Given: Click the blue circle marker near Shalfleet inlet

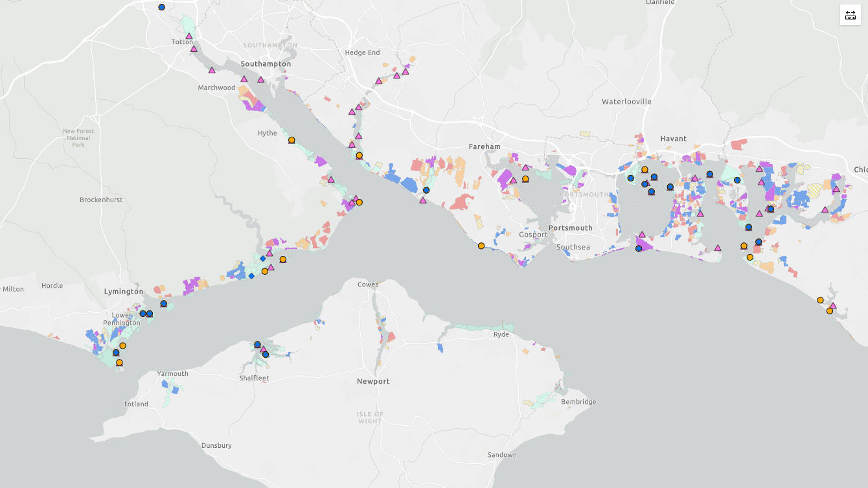Looking at the screenshot, I should pyautogui.click(x=257, y=344).
